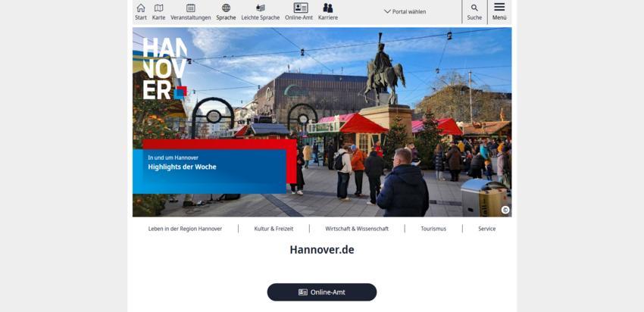Open the Tourismus menu
The width and height of the screenshot is (644, 312).
pyautogui.click(x=433, y=229)
